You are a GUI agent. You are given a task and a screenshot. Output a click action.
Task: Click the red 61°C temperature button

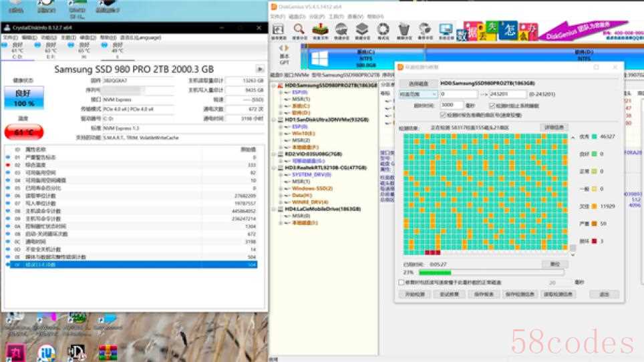(x=24, y=132)
